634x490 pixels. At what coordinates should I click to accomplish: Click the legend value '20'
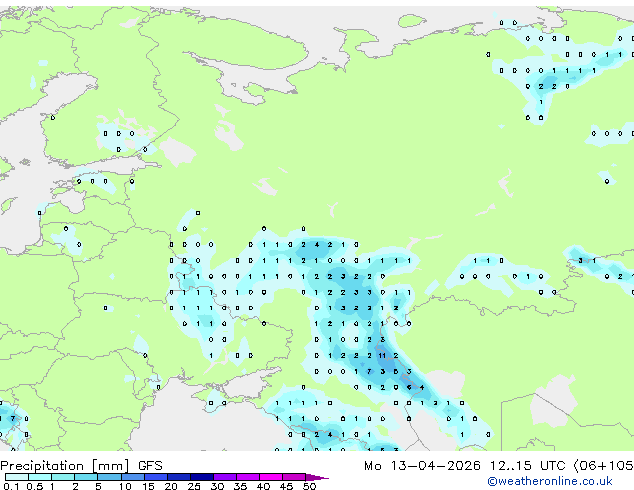(171, 486)
